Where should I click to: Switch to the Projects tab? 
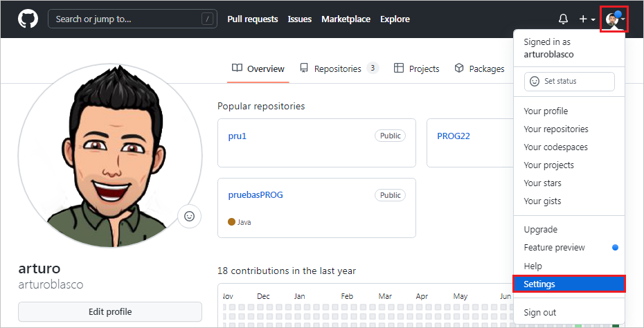click(416, 69)
